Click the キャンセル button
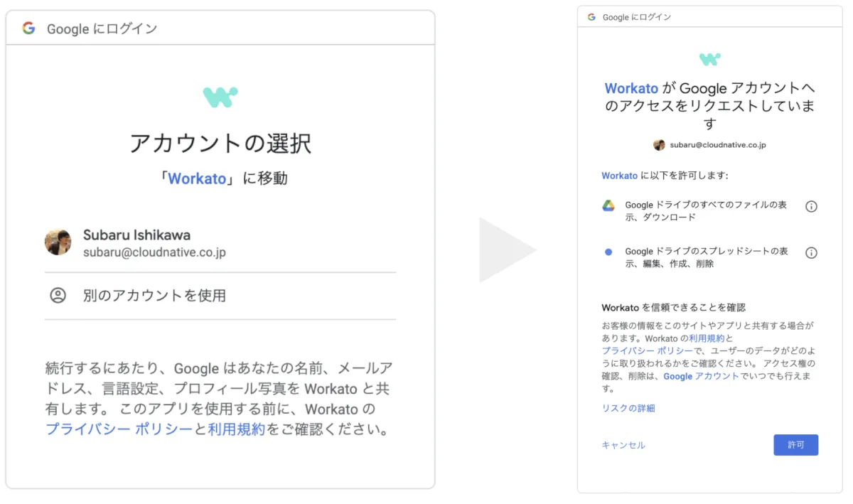 [x=623, y=445]
